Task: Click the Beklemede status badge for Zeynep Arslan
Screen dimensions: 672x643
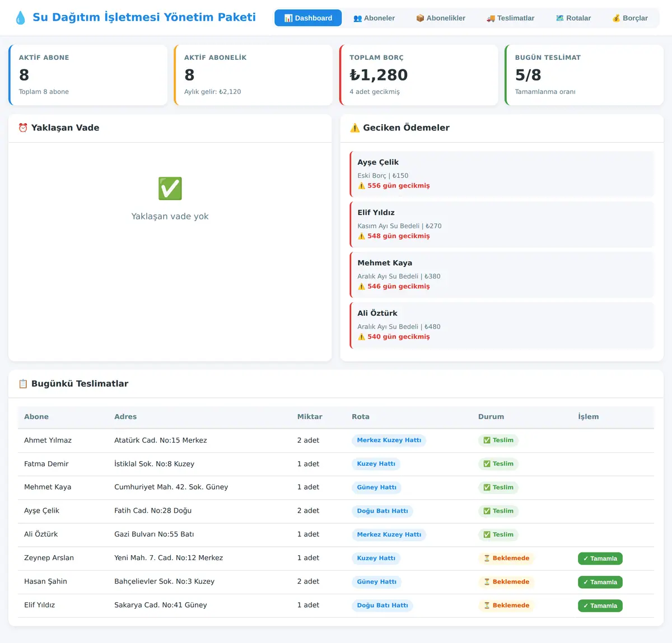Action: click(x=506, y=558)
